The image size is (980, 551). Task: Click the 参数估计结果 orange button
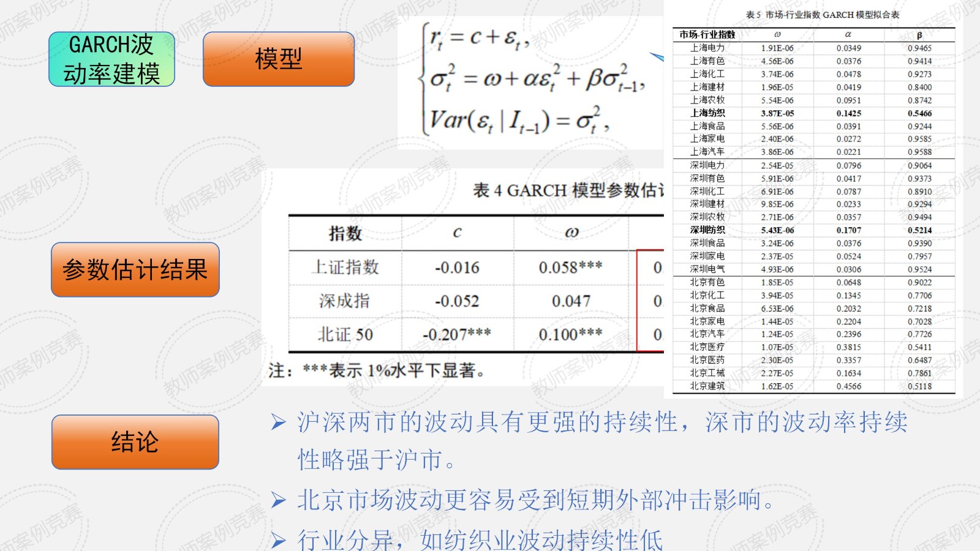135,269
